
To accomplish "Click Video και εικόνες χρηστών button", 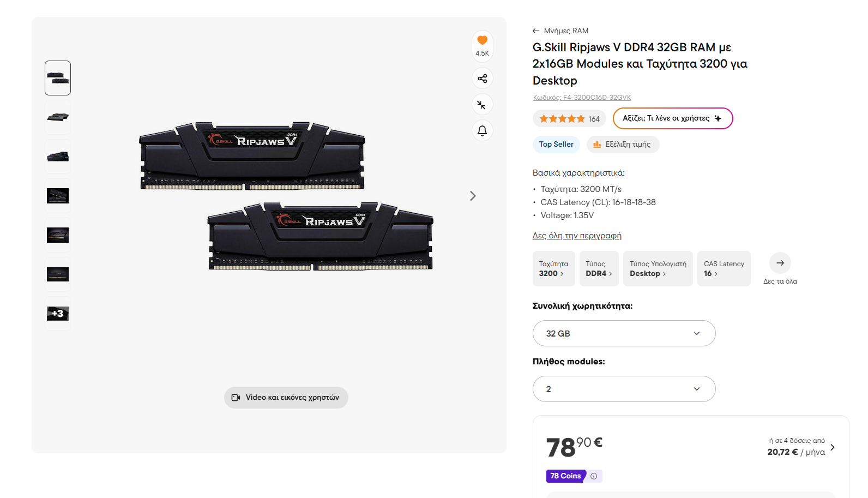I will (x=286, y=398).
